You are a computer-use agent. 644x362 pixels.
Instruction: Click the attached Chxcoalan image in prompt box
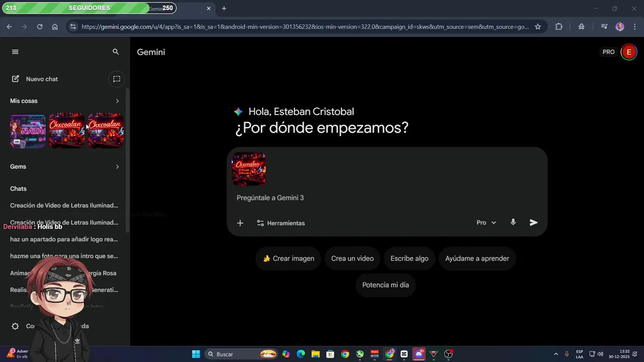249,169
